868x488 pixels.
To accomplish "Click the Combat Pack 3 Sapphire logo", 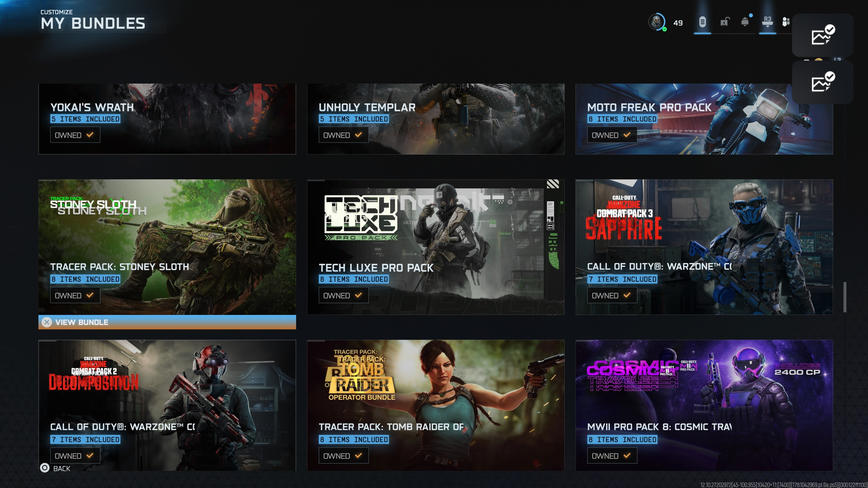I will (624, 218).
